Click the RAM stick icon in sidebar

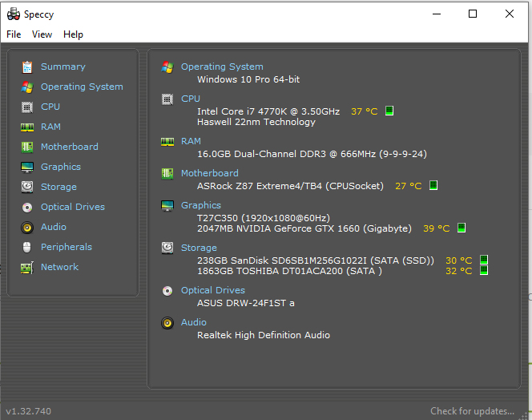pyautogui.click(x=27, y=127)
